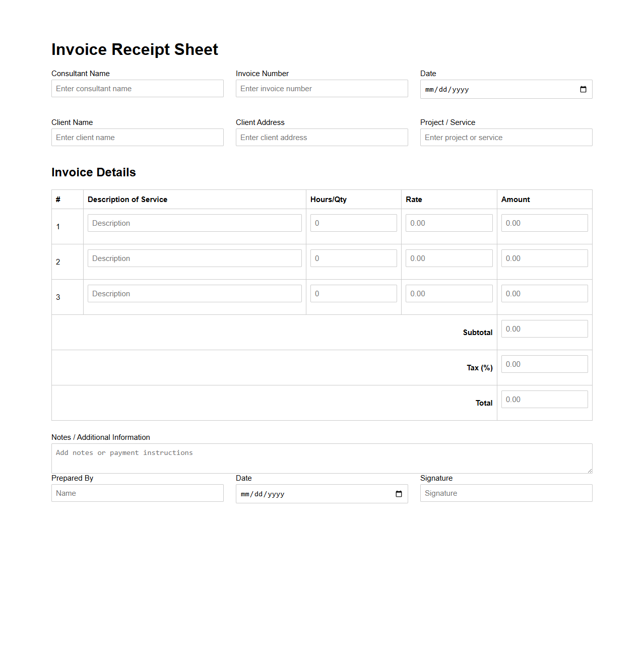Click the textarea resize handle corner
The image size is (644, 655).
[590, 470]
